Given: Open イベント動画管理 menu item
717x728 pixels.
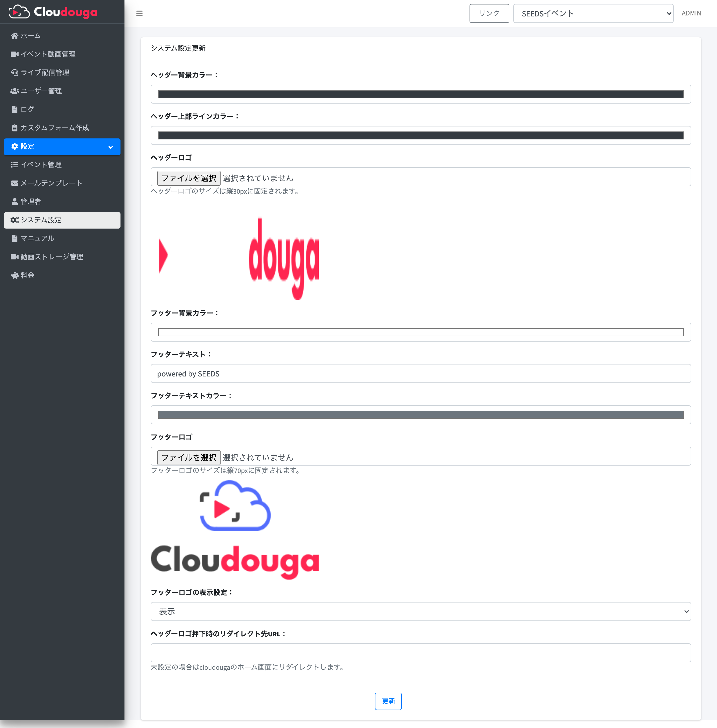Looking at the screenshot, I should point(62,54).
